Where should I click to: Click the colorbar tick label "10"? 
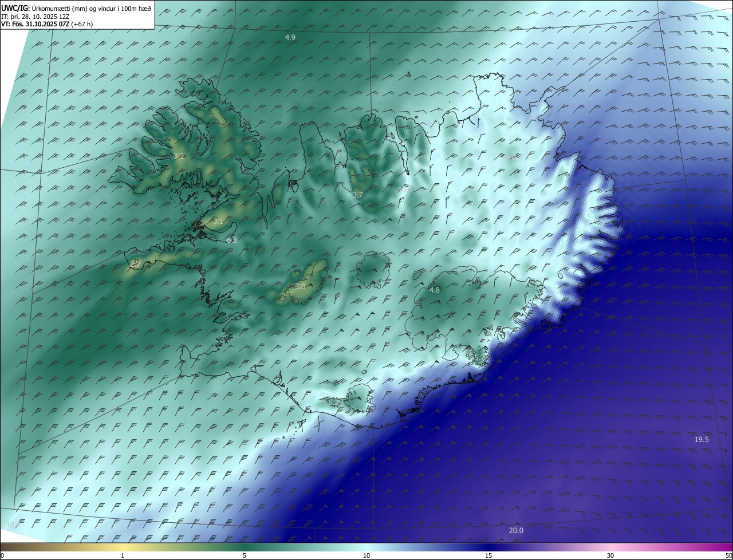(366, 555)
